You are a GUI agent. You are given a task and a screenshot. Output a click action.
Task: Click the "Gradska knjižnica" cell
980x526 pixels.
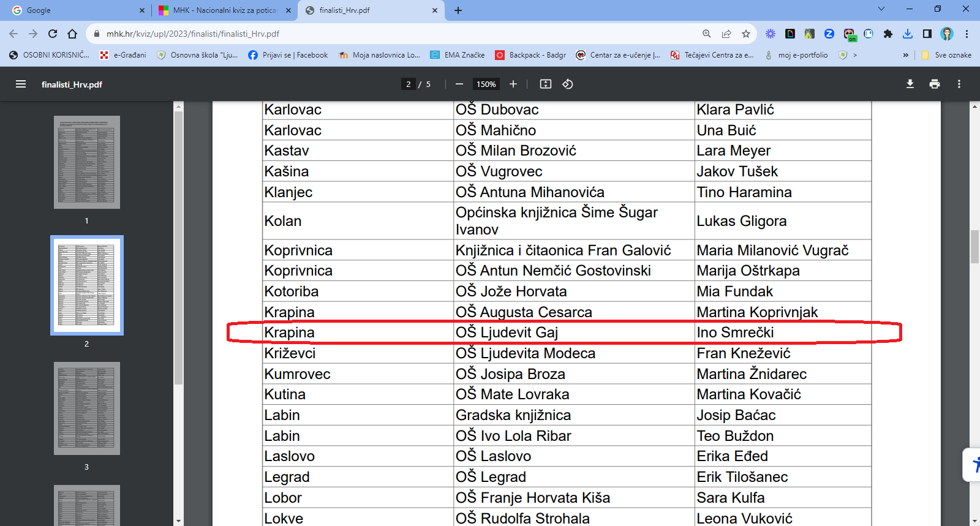tap(574, 415)
